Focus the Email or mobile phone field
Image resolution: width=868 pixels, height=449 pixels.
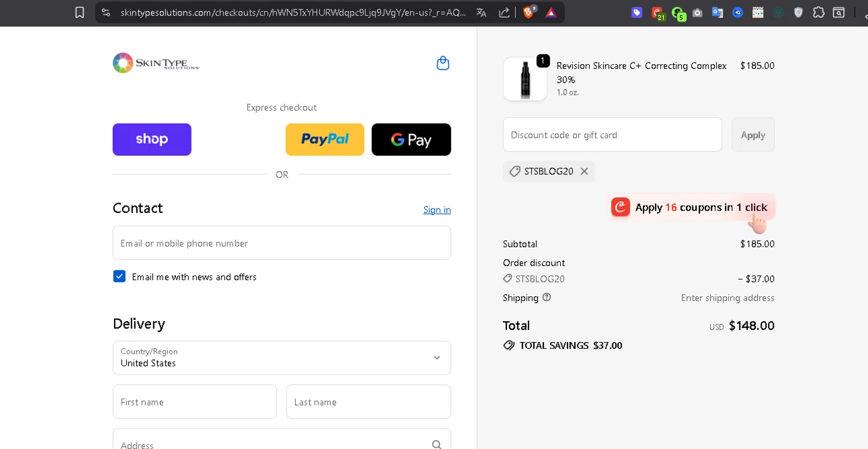282,243
